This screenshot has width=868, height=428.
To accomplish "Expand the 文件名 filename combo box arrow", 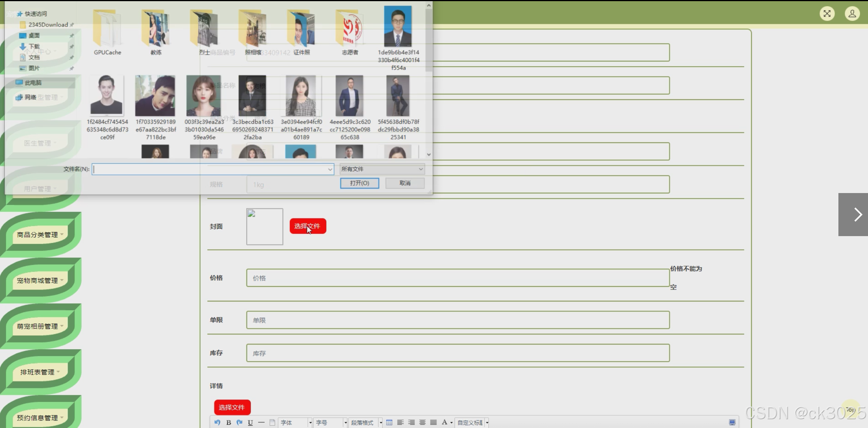I will click(x=330, y=169).
